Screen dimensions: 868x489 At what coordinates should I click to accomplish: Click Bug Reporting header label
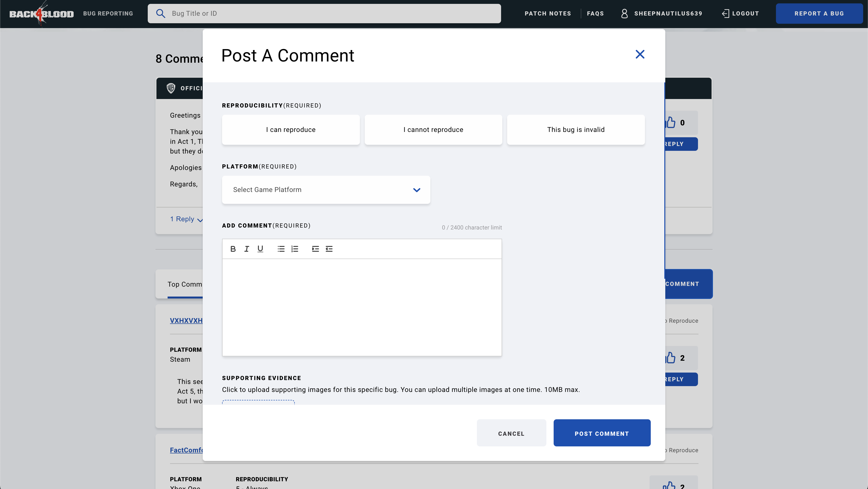(108, 14)
